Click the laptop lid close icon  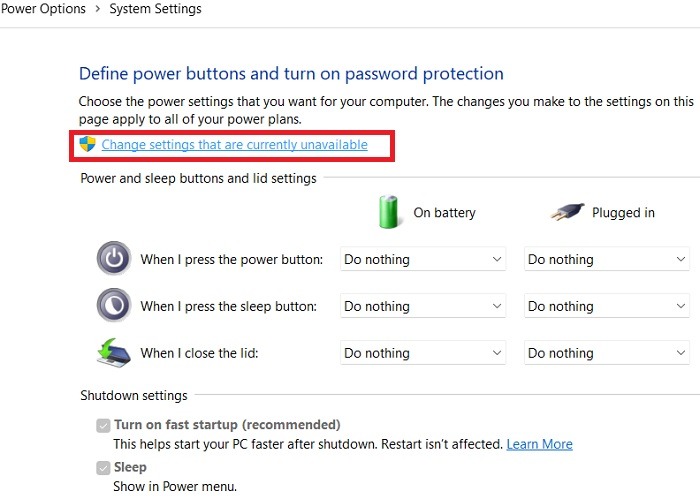[113, 353]
